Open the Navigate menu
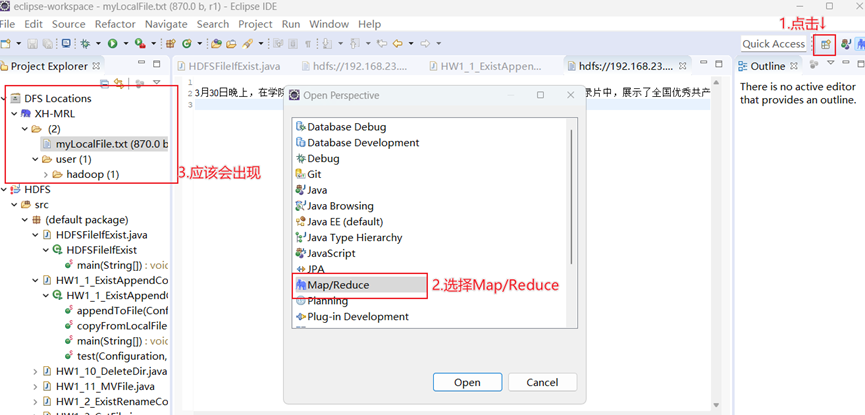865x415 pixels. (166, 24)
